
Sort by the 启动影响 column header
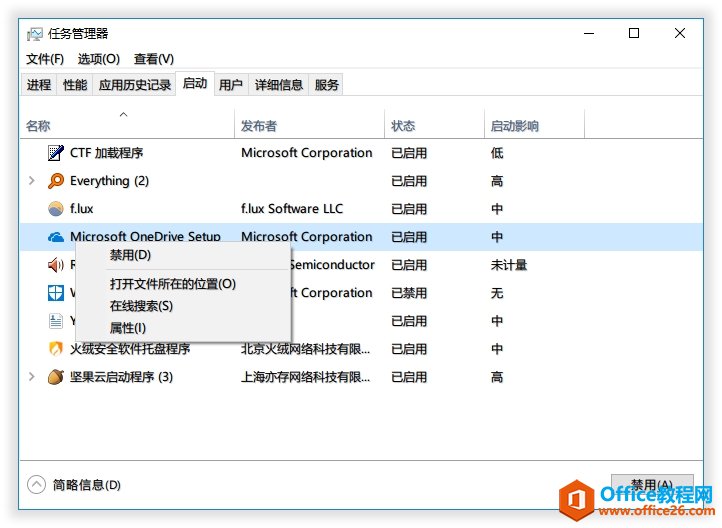[x=534, y=126]
